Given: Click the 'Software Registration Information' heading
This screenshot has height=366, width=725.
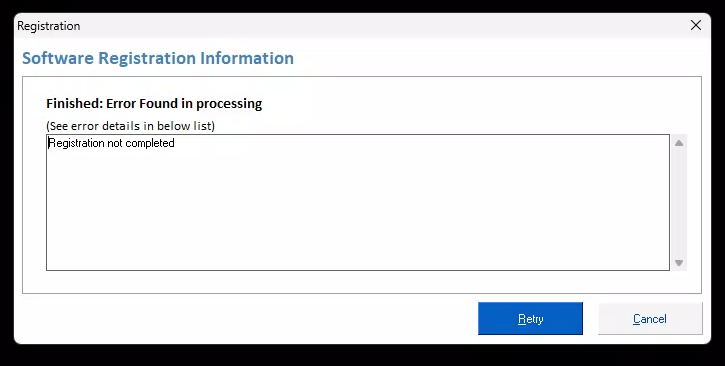Looking at the screenshot, I should [x=158, y=58].
